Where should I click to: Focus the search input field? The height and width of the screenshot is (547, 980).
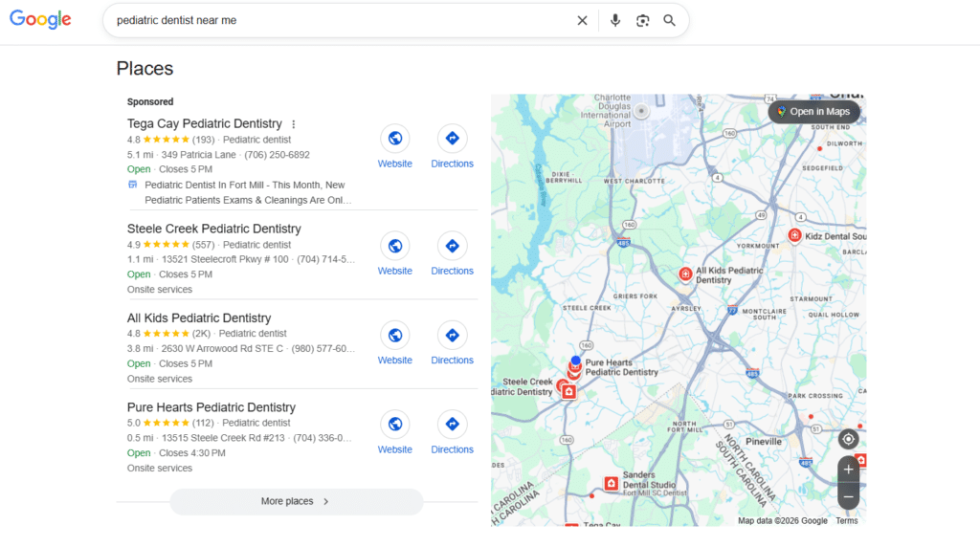[x=335, y=20]
